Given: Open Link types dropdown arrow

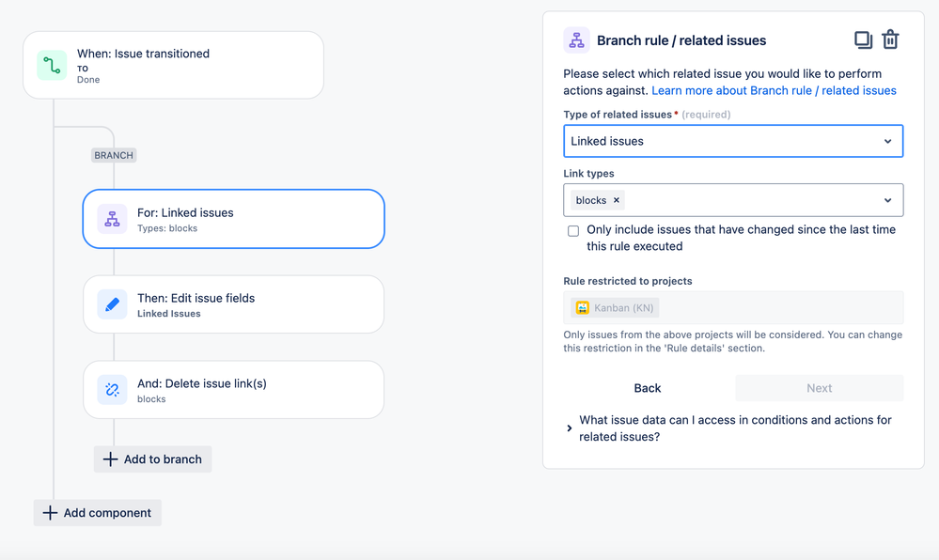Looking at the screenshot, I should [x=887, y=200].
